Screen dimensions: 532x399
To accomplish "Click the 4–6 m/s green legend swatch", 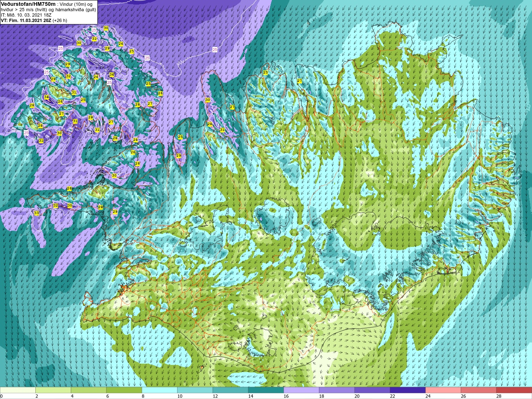I will pos(89,390).
